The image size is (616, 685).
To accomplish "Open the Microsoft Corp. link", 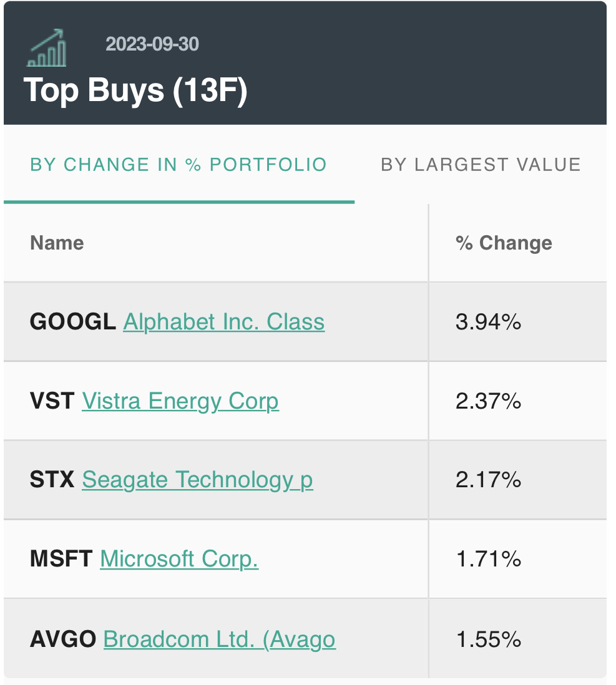I will tap(179, 558).
